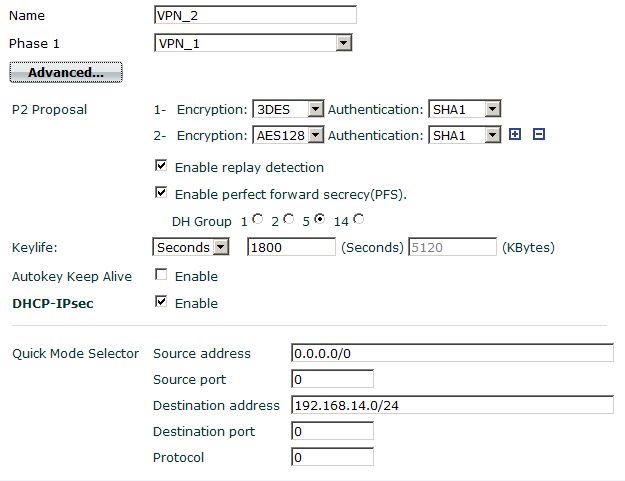This screenshot has width=625, height=481.
Task: Add a proposal with the plus icon
Action: [515, 135]
